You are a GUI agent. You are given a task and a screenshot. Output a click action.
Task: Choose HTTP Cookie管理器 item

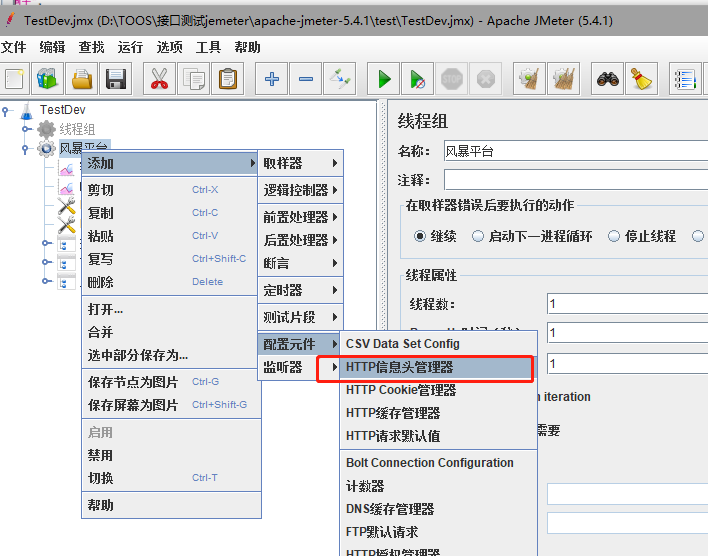tap(438, 390)
